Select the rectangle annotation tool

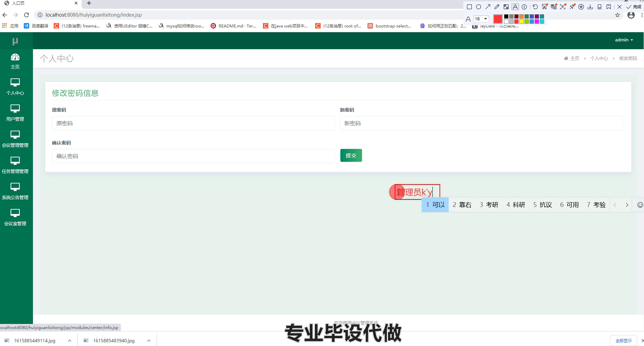[469, 7]
